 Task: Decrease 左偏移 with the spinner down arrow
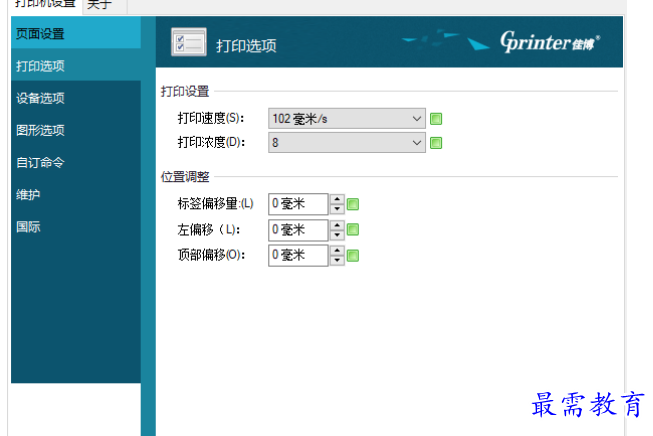pos(337,236)
